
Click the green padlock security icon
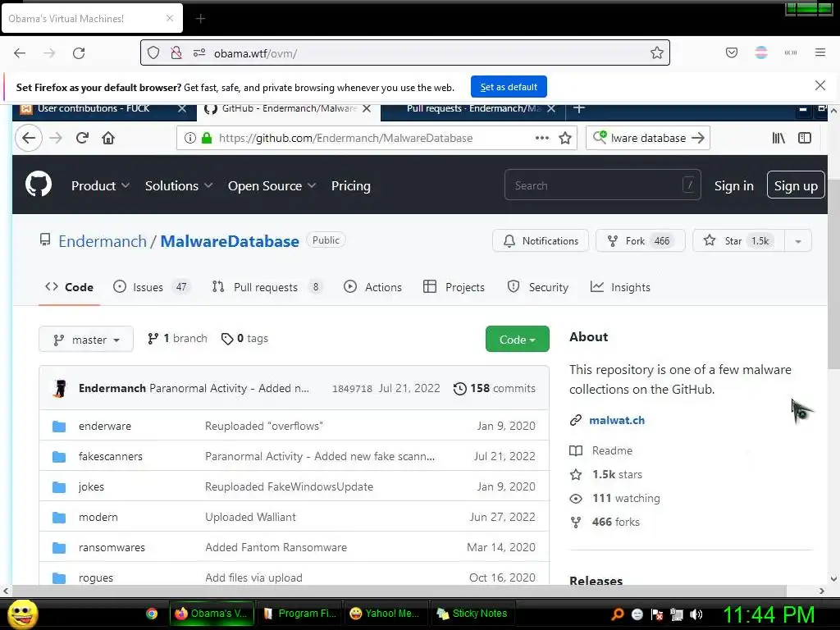[207, 138]
